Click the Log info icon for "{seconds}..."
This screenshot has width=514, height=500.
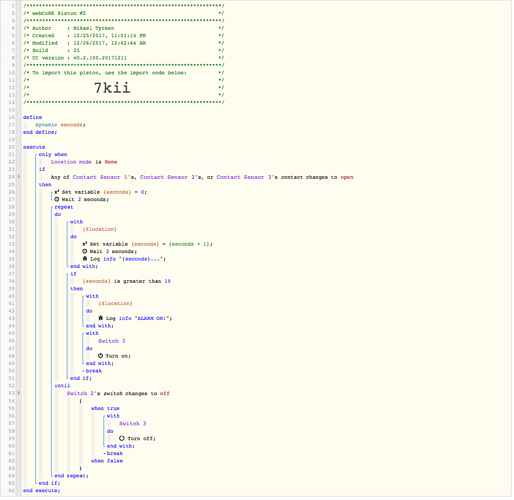(85, 259)
